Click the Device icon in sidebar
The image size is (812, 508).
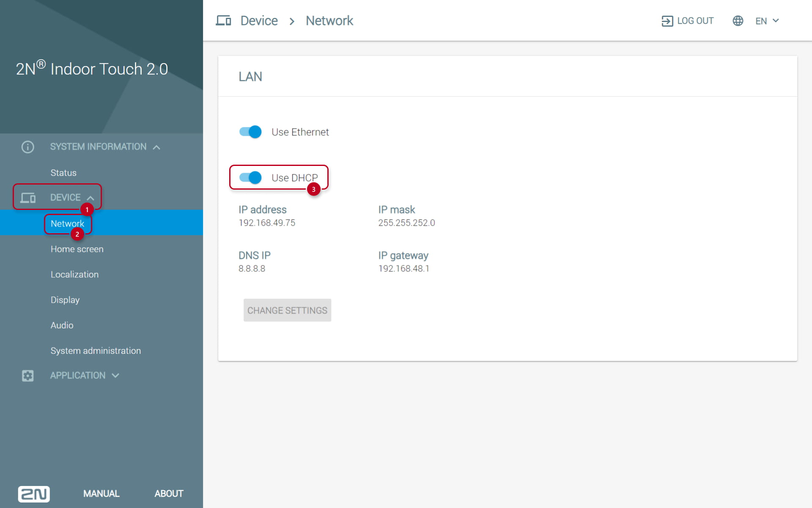[x=28, y=198]
